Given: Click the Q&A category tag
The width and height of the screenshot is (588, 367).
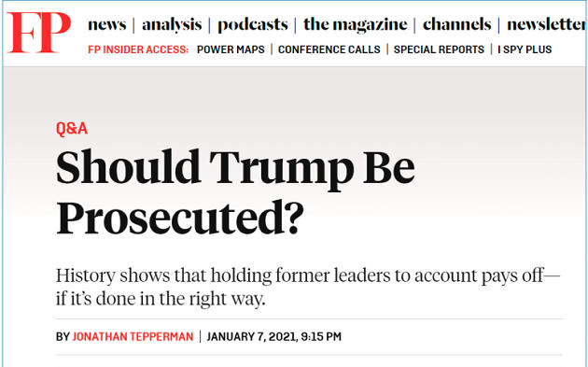Looking at the screenshot, I should pyautogui.click(x=72, y=129).
